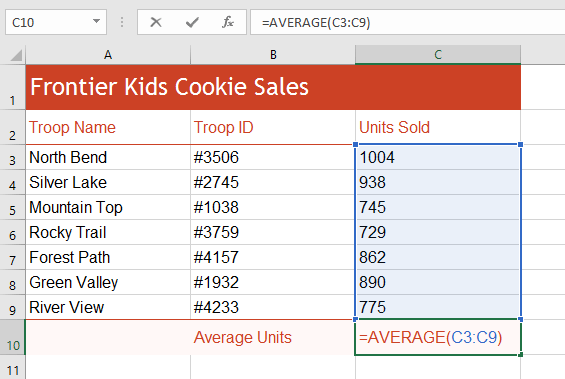Click cell containing 1004
Screen dimensions: 565x379
click(438, 157)
